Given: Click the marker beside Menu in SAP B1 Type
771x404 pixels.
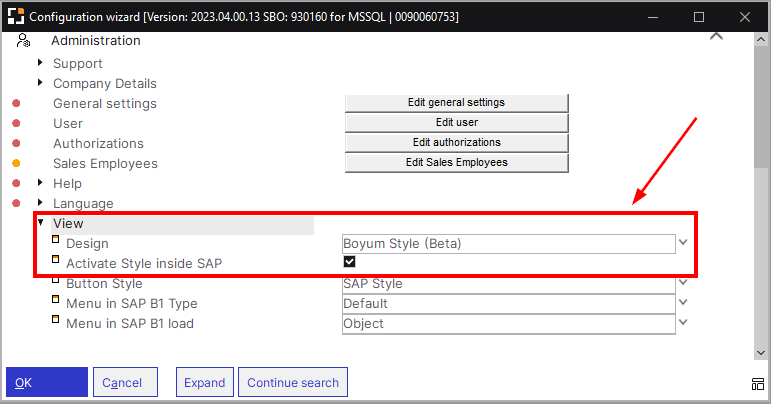Looking at the screenshot, I should (x=56, y=299).
